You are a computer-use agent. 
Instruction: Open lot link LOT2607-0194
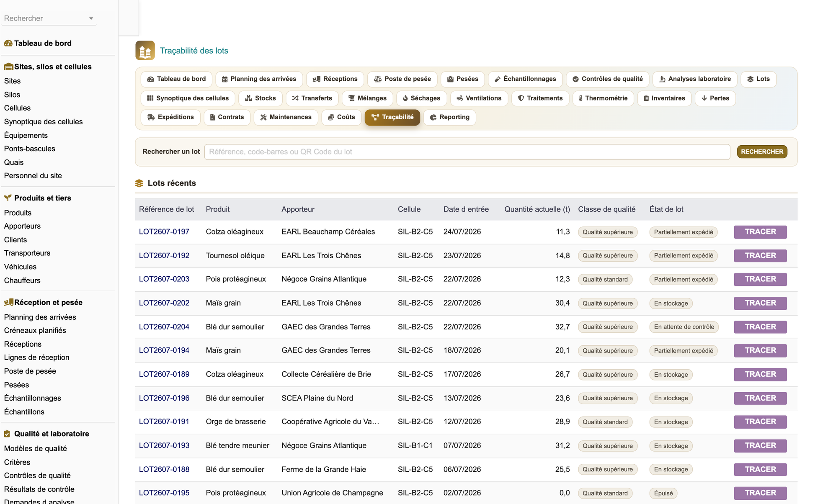point(164,350)
